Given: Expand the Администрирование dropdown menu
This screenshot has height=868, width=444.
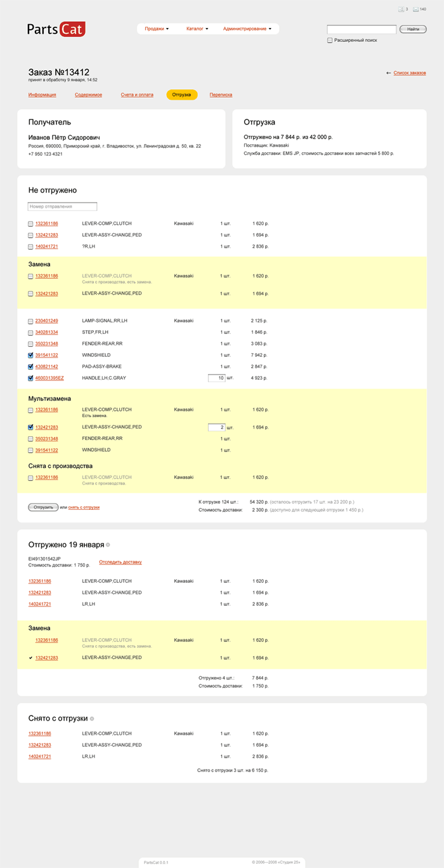Looking at the screenshot, I should (x=247, y=29).
